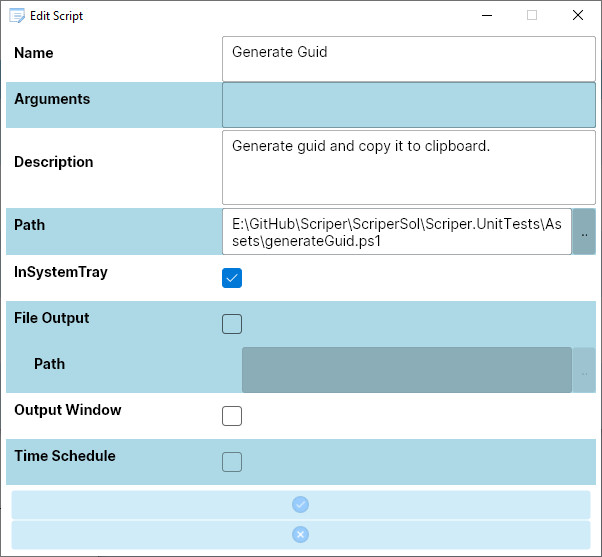Close the Edit Script dialog
Screen dimensions: 602x557
tap(578, 15)
